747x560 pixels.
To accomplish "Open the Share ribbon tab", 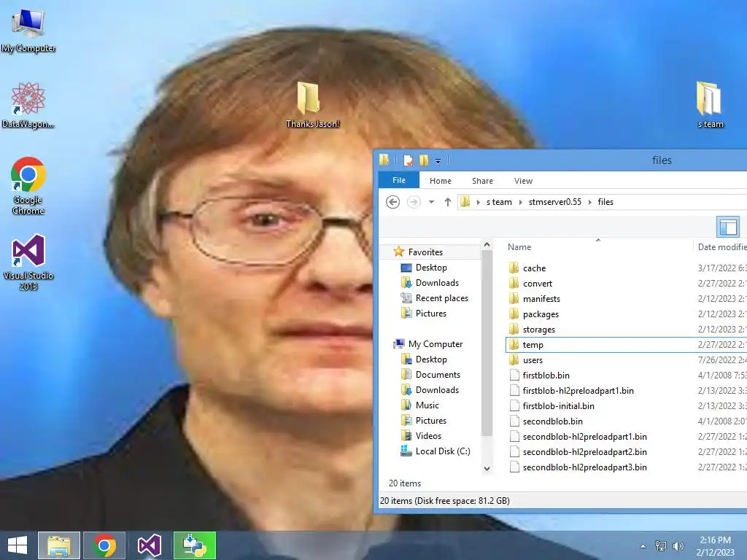I will [x=482, y=181].
